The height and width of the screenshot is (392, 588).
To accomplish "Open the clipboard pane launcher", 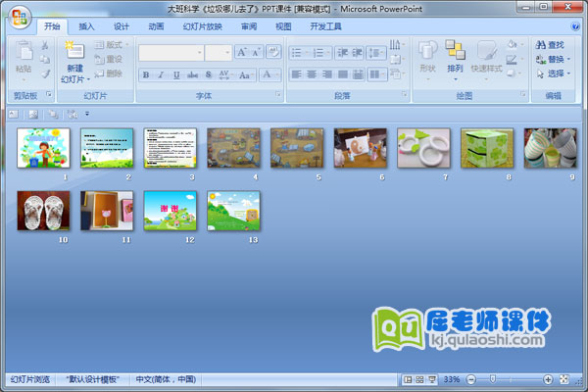I will pyautogui.click(x=49, y=94).
